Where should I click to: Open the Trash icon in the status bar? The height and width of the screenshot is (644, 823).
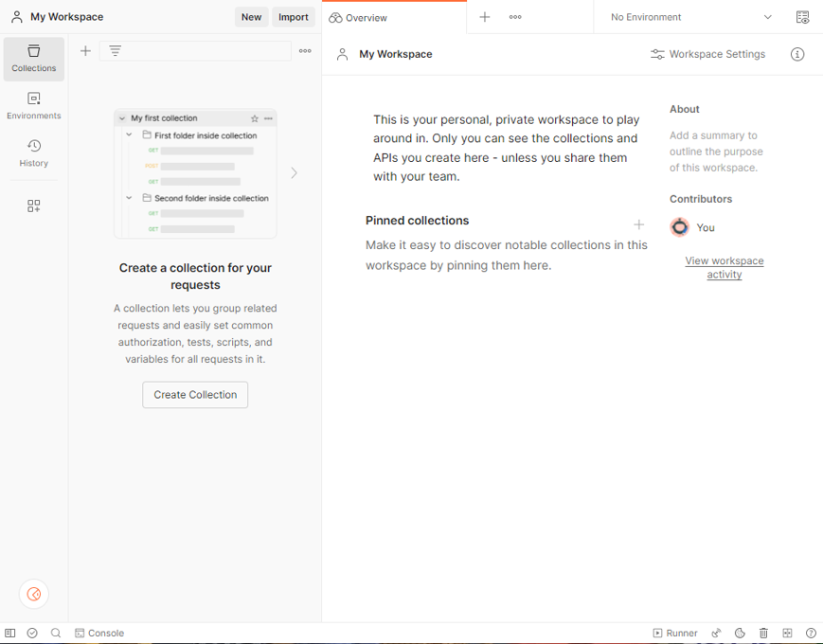point(763,633)
